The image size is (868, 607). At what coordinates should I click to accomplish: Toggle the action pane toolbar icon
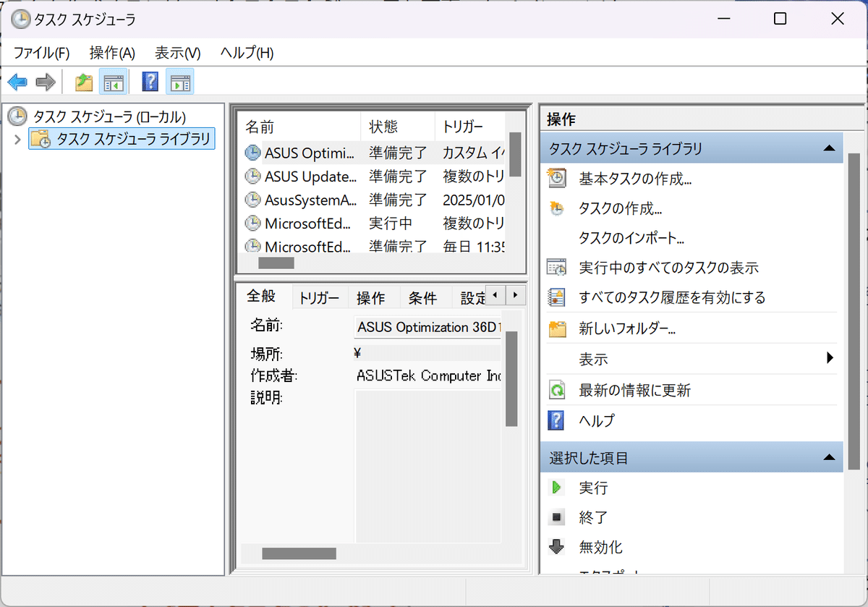[179, 81]
